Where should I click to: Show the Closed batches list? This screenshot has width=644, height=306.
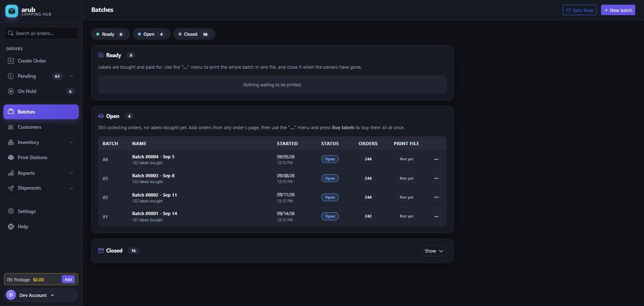(x=434, y=251)
